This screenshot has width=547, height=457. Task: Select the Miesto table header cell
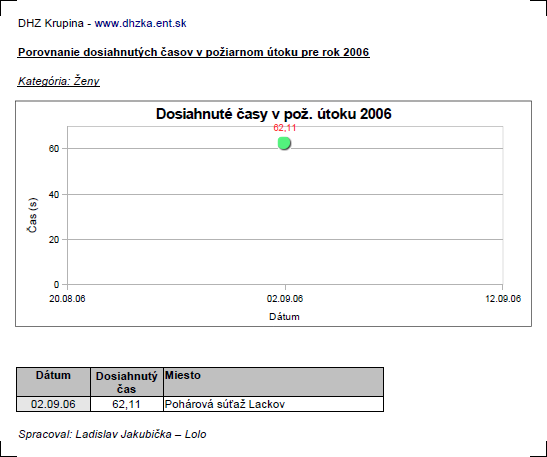[274, 382]
